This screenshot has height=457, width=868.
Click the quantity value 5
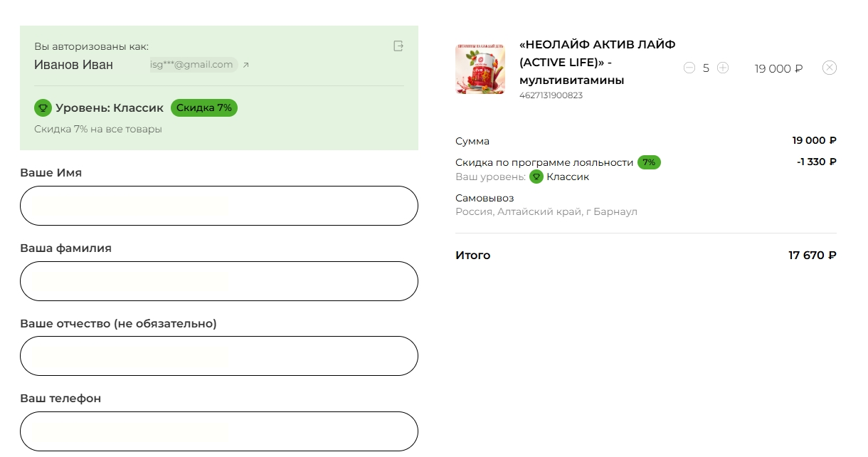(706, 68)
